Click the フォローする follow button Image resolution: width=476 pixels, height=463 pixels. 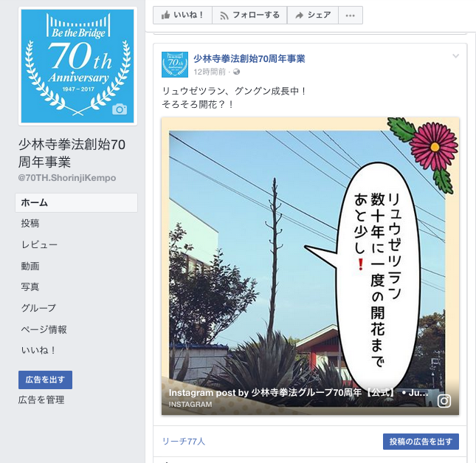click(x=249, y=15)
